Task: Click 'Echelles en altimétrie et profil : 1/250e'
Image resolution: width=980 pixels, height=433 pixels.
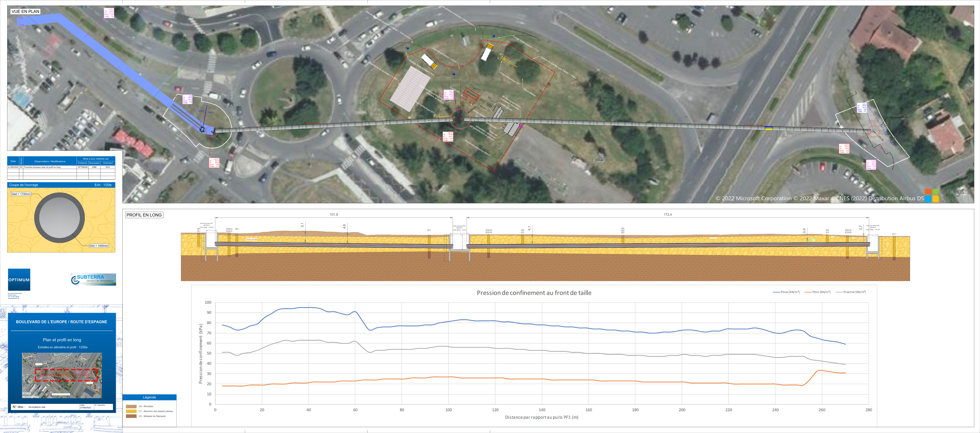Action: click(62, 347)
